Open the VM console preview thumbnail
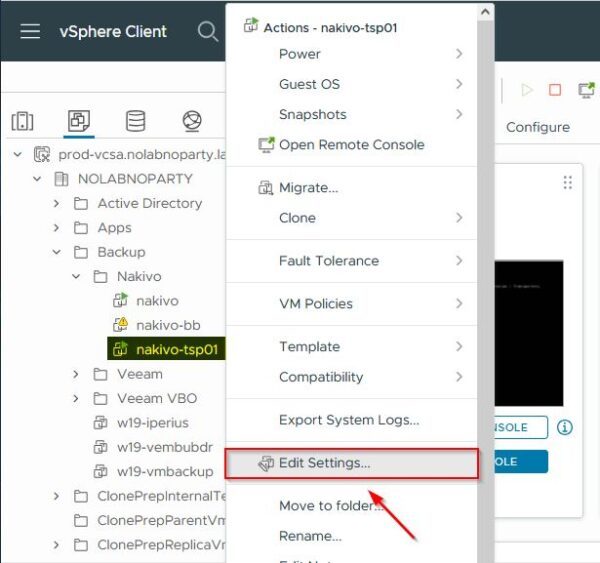This screenshot has width=600, height=563. [529, 333]
